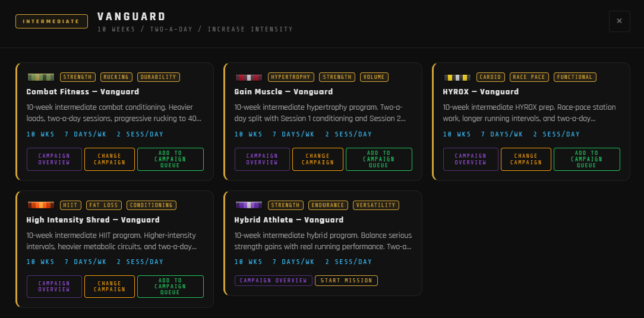This screenshot has width=644, height=318.
Task: Click the STRENGTH tag on Hybrid Athlete card
Action: (286, 205)
